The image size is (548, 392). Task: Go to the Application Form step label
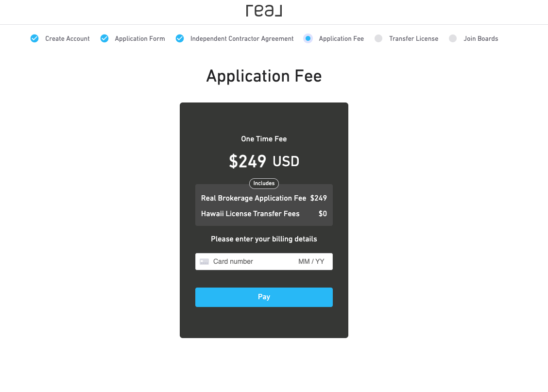pyautogui.click(x=140, y=38)
